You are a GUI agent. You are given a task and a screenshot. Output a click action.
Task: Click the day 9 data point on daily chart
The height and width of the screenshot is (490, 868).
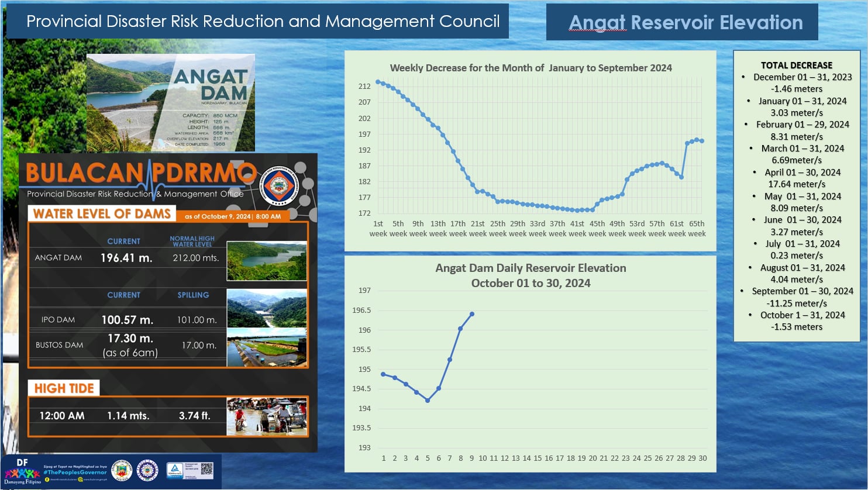coord(472,314)
